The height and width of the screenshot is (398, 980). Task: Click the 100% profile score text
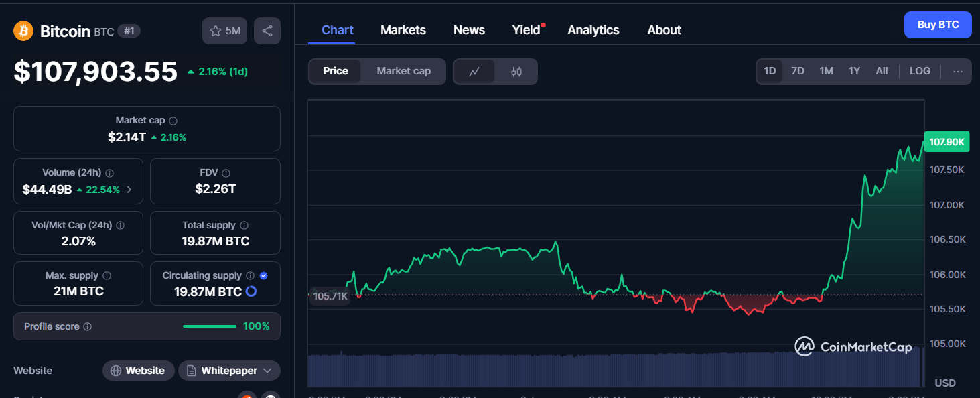point(257,326)
